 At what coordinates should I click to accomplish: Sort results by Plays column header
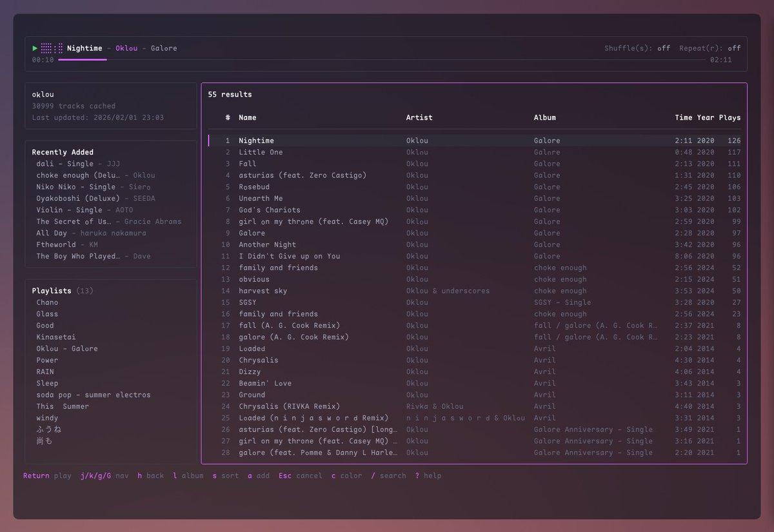click(x=730, y=117)
